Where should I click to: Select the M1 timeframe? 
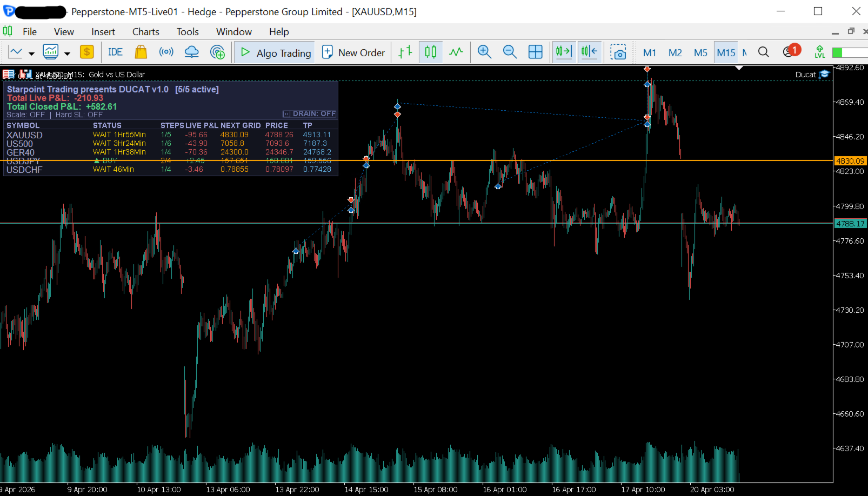pos(650,52)
